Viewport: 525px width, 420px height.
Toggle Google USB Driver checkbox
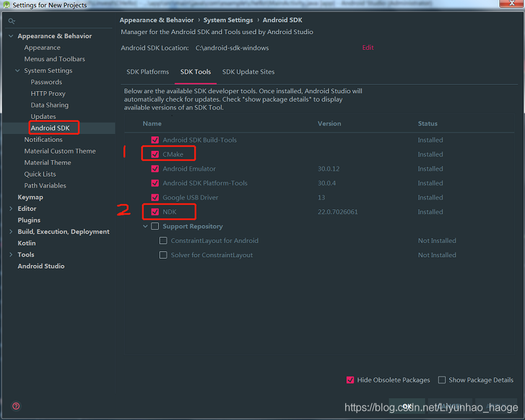coord(155,198)
